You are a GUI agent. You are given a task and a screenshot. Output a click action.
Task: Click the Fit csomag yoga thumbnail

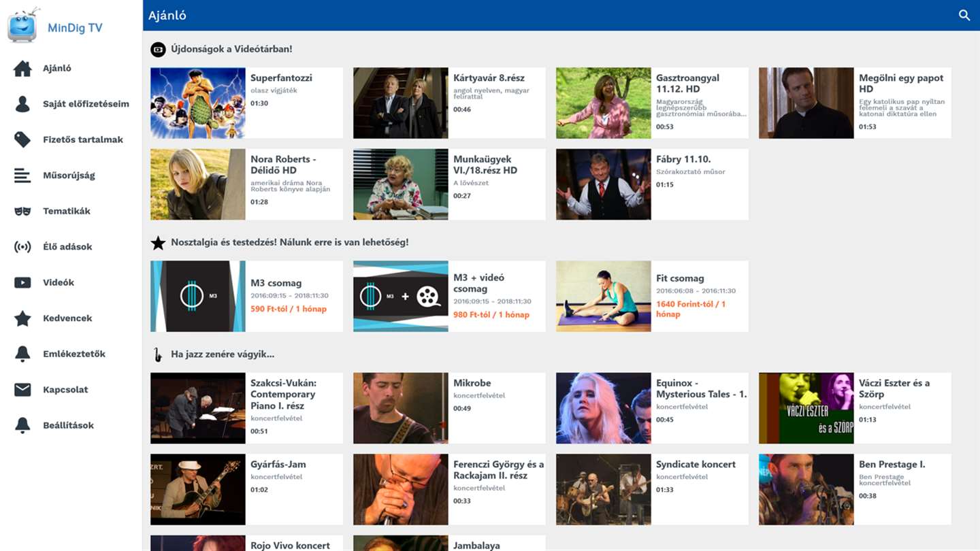[604, 296]
